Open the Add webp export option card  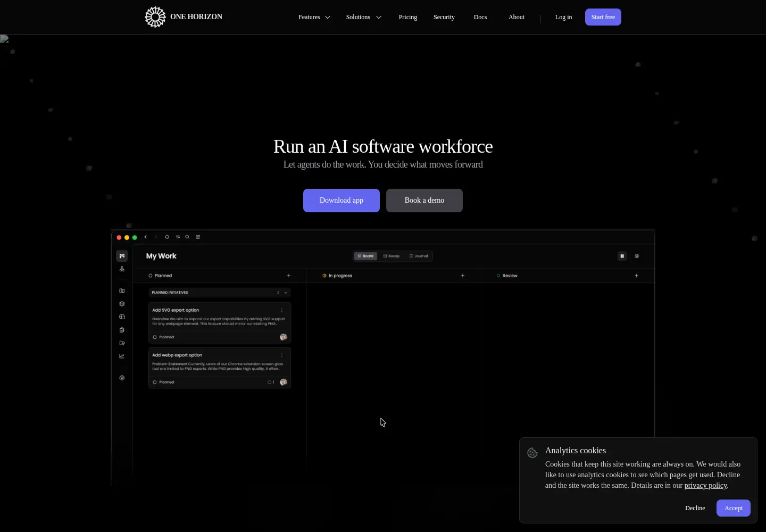pos(220,368)
